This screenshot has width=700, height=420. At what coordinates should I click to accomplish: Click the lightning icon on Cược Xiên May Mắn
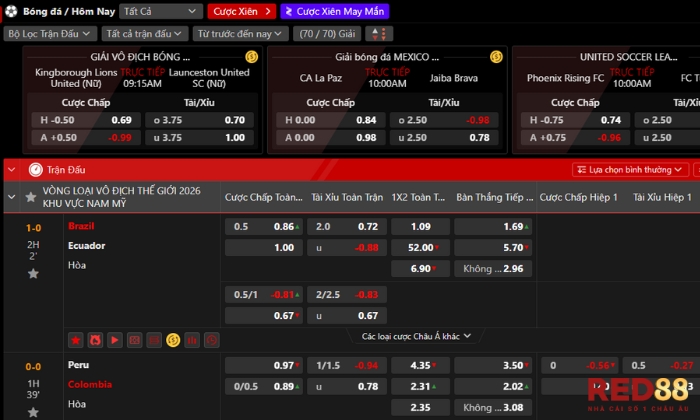click(289, 12)
